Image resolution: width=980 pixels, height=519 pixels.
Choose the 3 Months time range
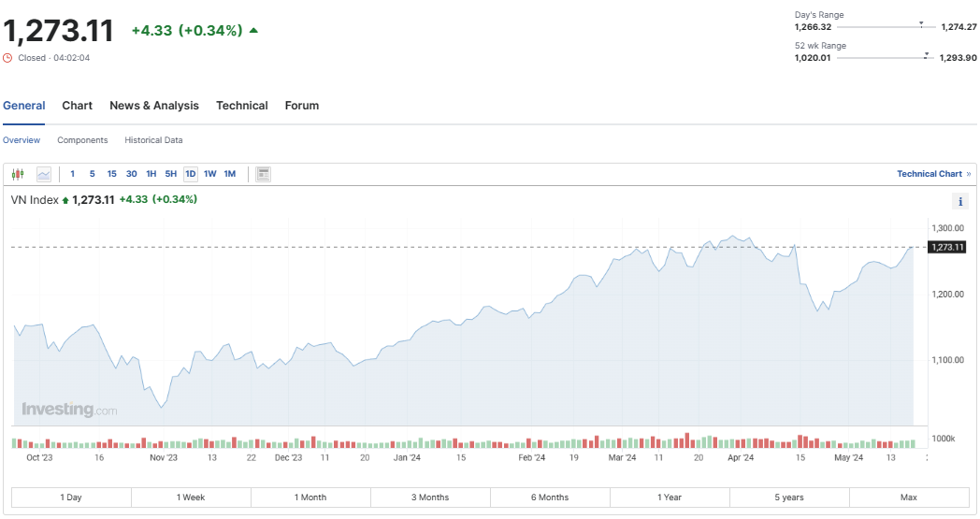click(430, 497)
